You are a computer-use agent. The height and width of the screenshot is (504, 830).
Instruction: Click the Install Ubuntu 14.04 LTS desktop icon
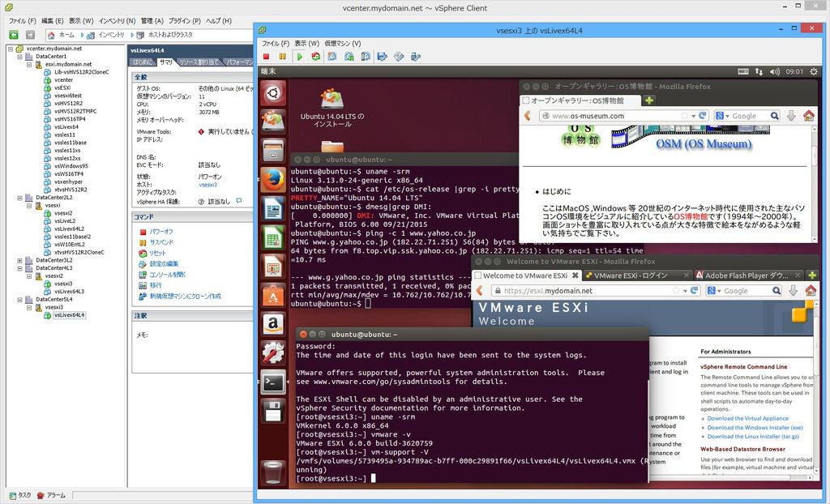point(332,109)
